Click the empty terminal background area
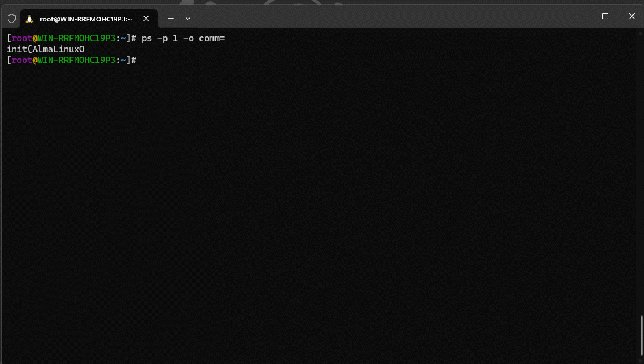 [x=318, y=203]
